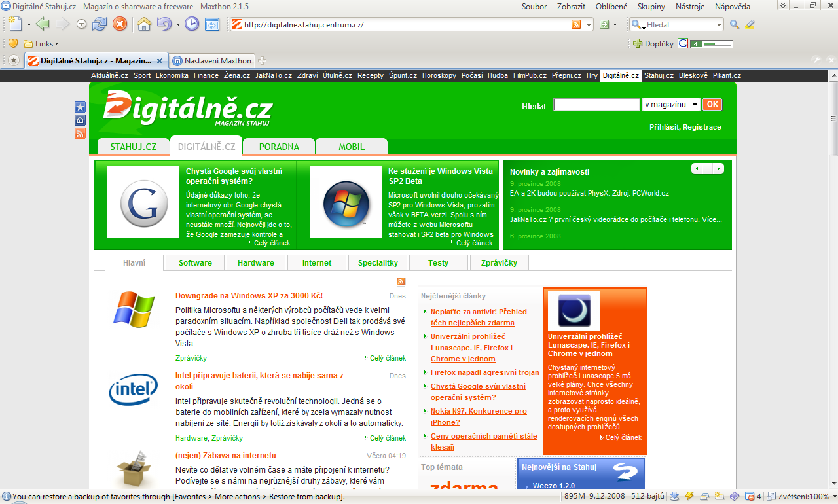Click the popup blocker icon showing 4
Screen dimensions: 838x504
(x=753, y=496)
